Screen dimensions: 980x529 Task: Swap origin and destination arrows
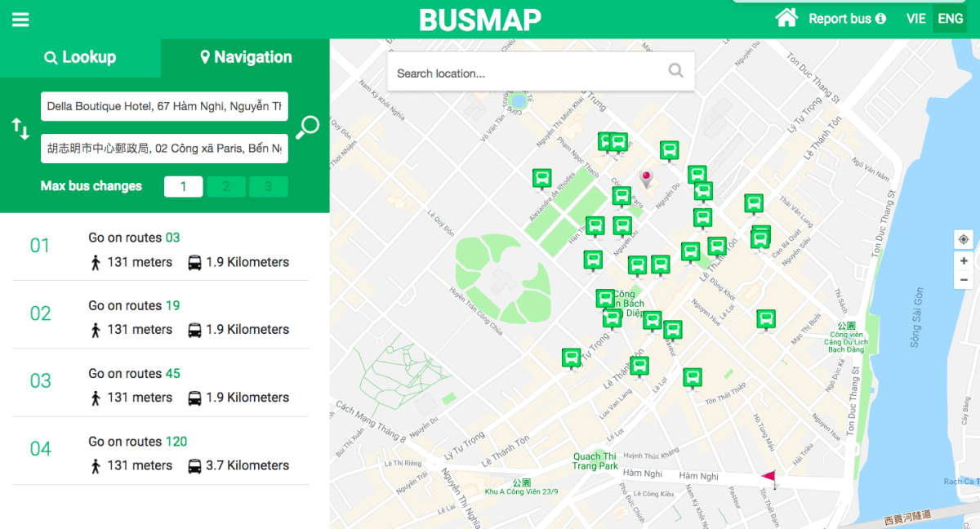pyautogui.click(x=20, y=127)
